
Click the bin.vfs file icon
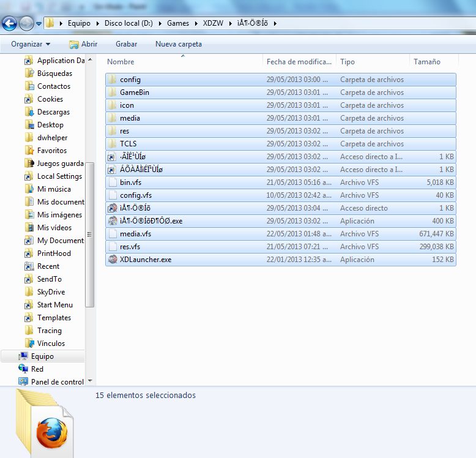[x=112, y=182]
